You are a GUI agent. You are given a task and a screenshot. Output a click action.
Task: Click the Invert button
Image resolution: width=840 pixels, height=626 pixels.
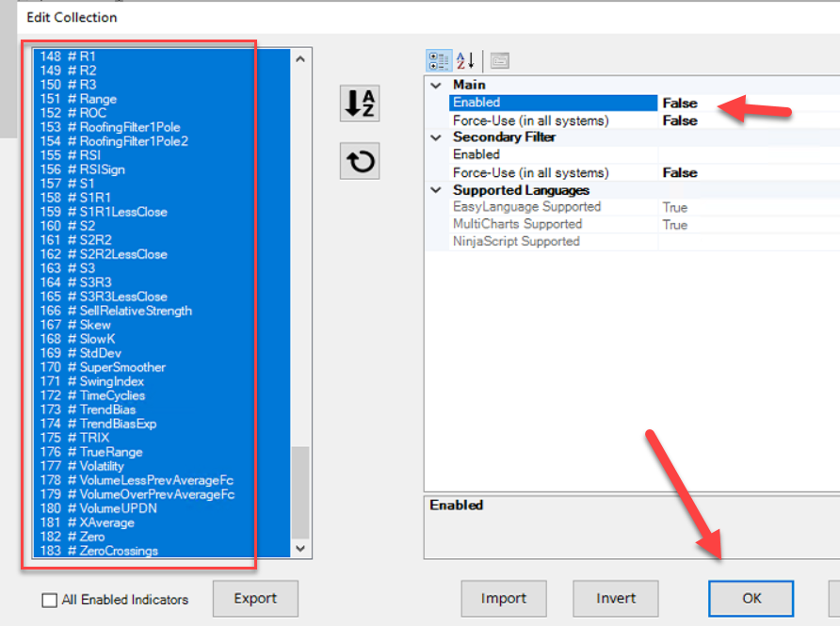(x=616, y=599)
